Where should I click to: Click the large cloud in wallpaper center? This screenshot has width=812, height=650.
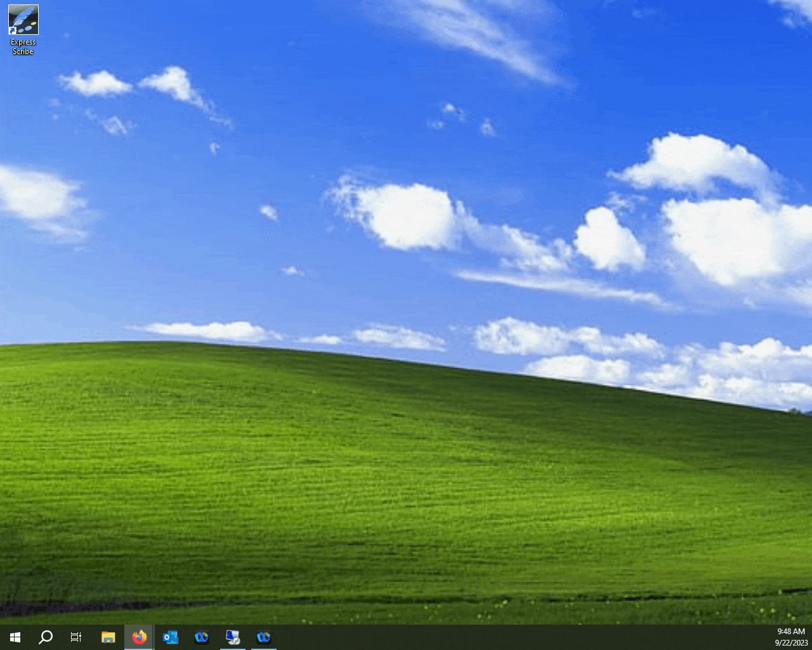(406, 216)
